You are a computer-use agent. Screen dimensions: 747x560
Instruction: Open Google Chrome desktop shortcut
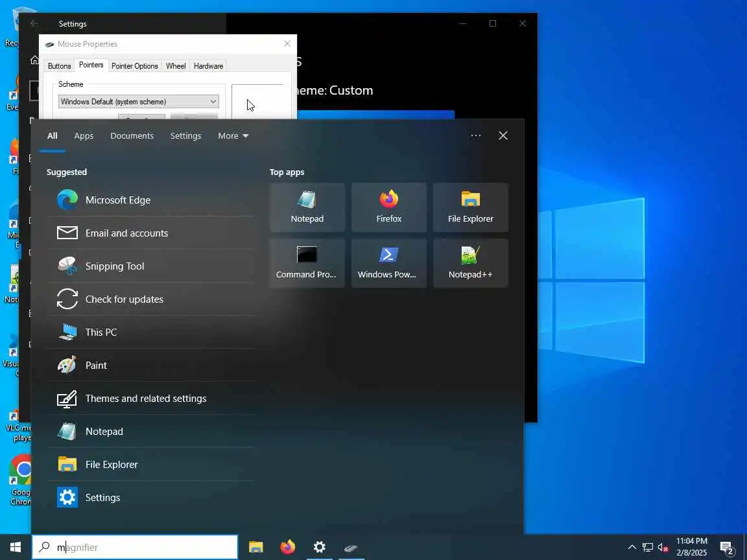click(x=20, y=479)
